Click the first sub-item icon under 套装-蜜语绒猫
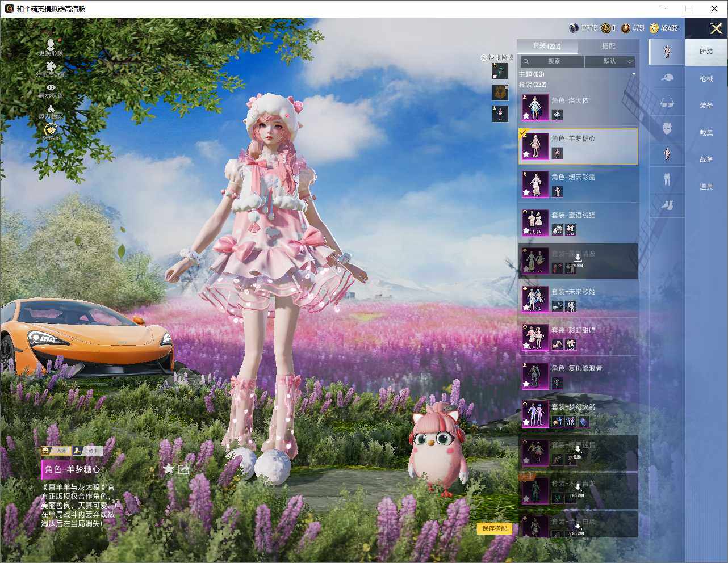 [x=557, y=229]
